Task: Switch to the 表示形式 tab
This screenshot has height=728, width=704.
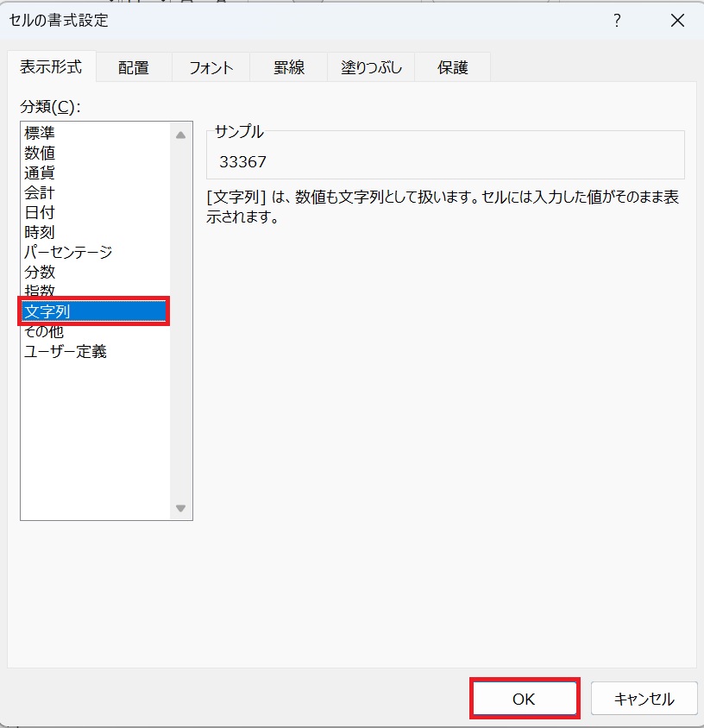Action: (51, 67)
